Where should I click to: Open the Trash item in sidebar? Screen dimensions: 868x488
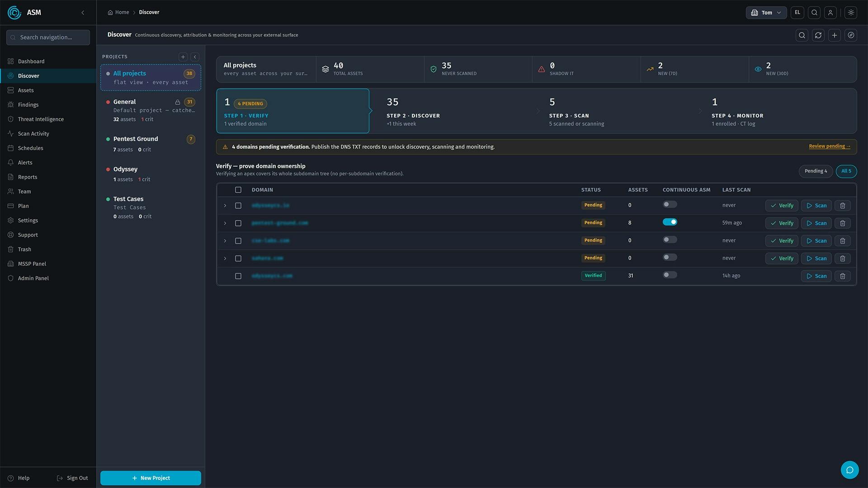(x=48, y=249)
